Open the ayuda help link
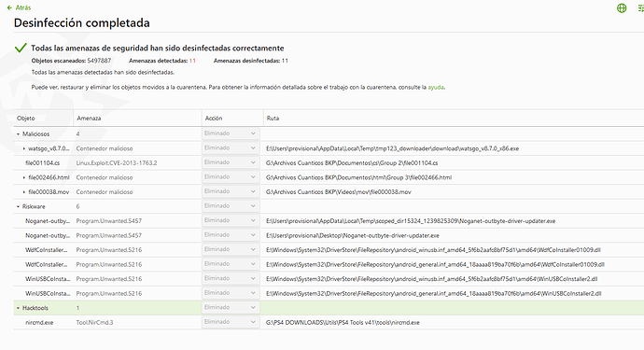The width and height of the screenshot is (644, 350). [x=436, y=87]
